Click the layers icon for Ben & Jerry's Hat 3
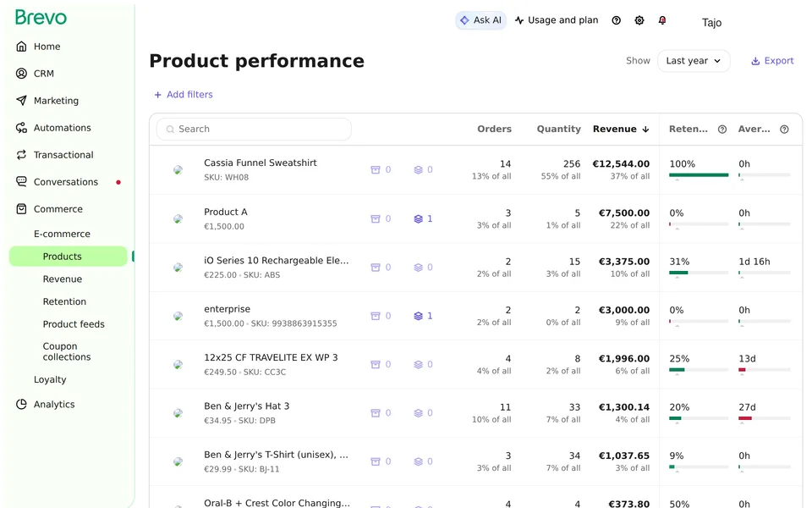Image resolution: width=812 pixels, height=508 pixels. tap(419, 412)
